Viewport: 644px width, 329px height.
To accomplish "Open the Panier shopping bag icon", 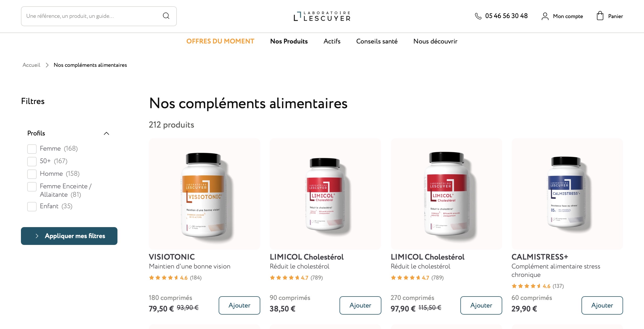I will click(600, 16).
